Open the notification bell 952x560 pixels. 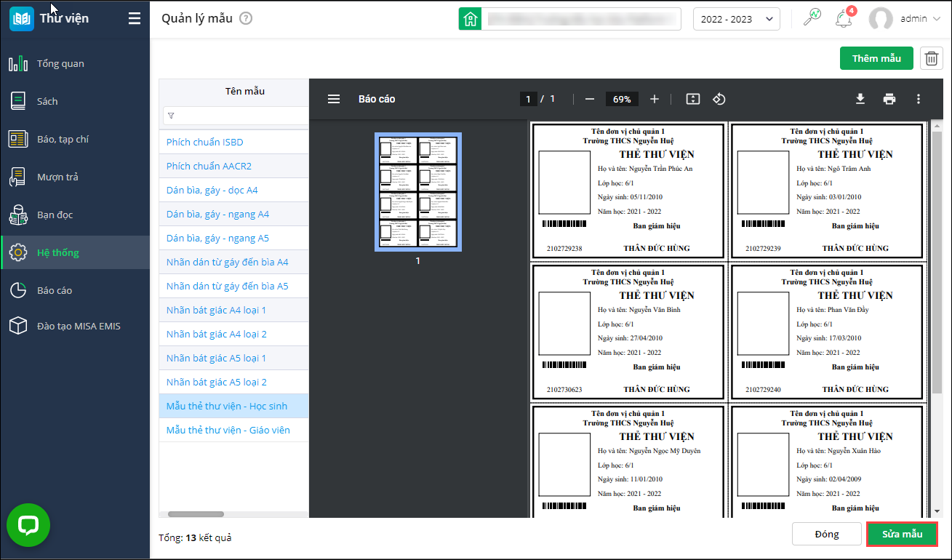tap(844, 19)
